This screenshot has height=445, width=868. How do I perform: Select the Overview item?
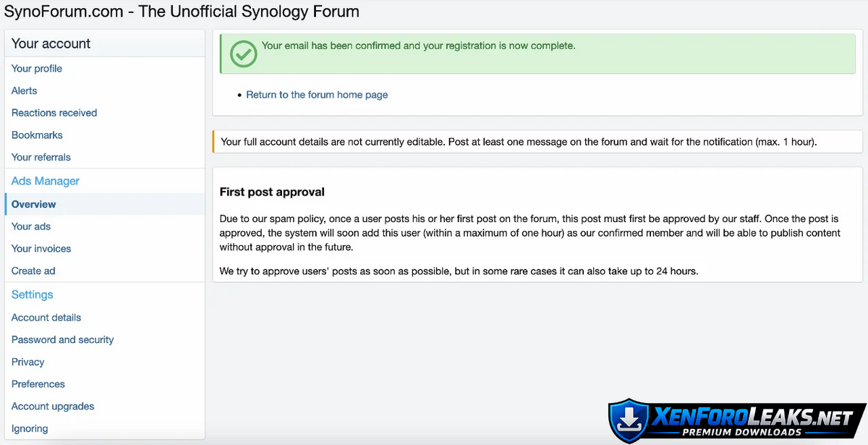pos(34,204)
